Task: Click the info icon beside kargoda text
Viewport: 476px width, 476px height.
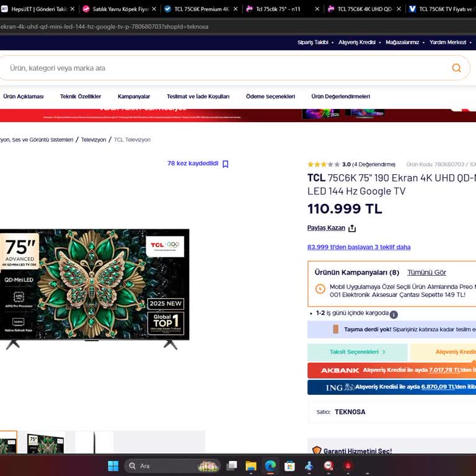Action: pos(394,314)
